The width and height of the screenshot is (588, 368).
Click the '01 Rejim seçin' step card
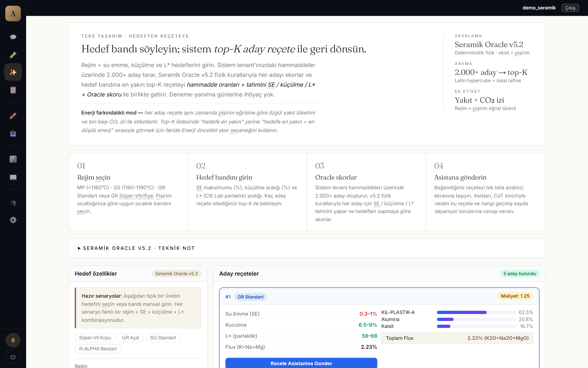tap(128, 192)
